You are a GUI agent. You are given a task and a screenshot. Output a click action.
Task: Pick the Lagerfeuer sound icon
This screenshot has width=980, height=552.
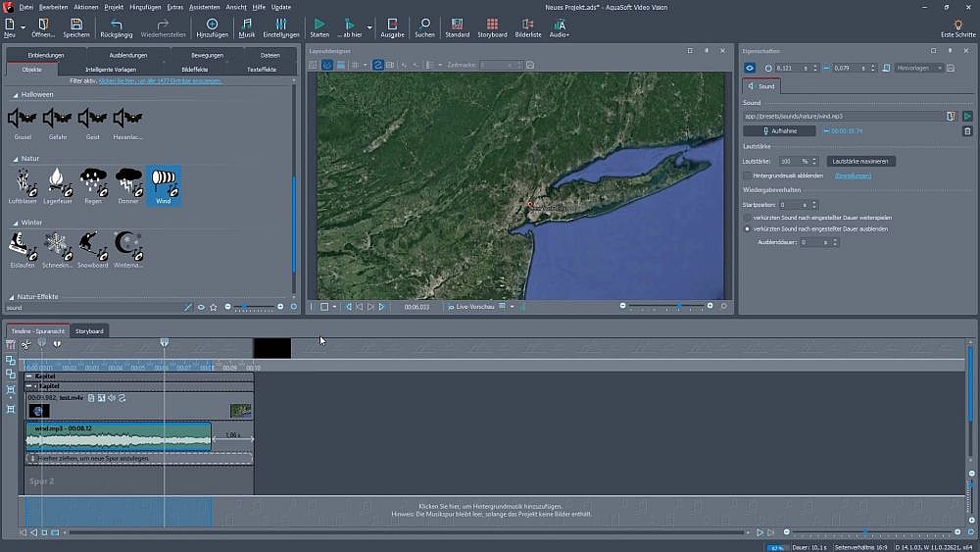[59, 182]
